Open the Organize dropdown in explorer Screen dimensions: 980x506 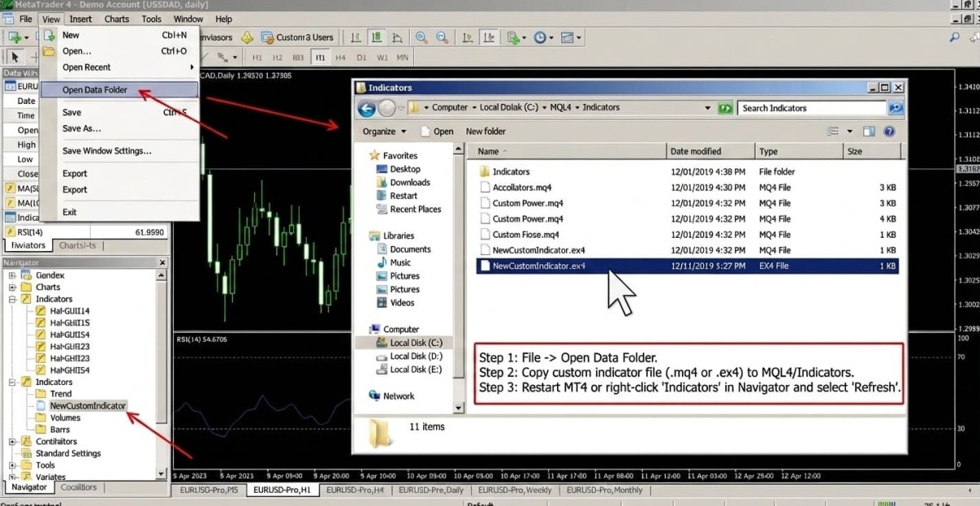(x=385, y=131)
